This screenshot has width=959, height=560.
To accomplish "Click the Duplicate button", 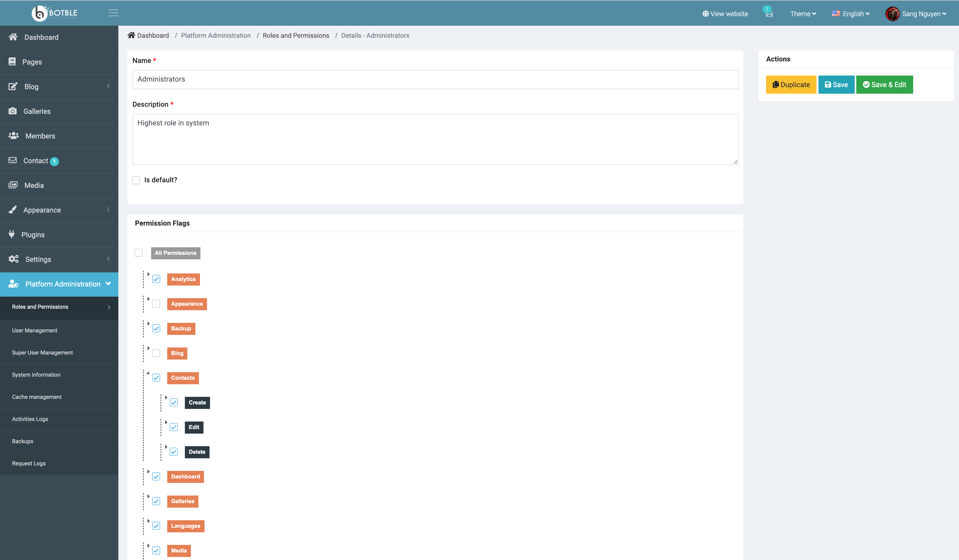I will (791, 84).
